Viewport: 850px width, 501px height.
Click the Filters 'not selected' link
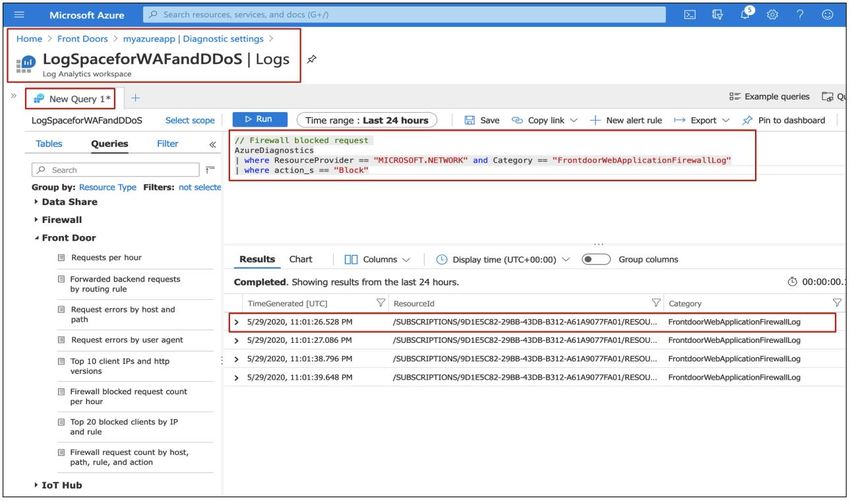click(199, 187)
